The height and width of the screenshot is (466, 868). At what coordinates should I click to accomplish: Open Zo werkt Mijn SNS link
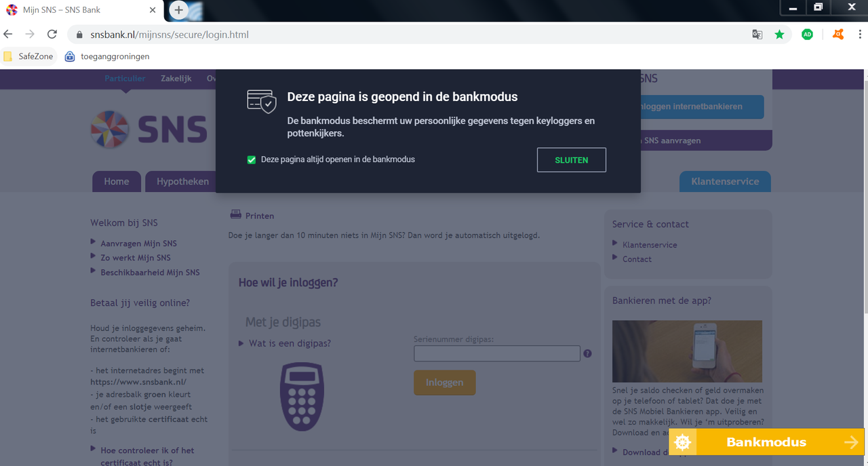click(136, 258)
